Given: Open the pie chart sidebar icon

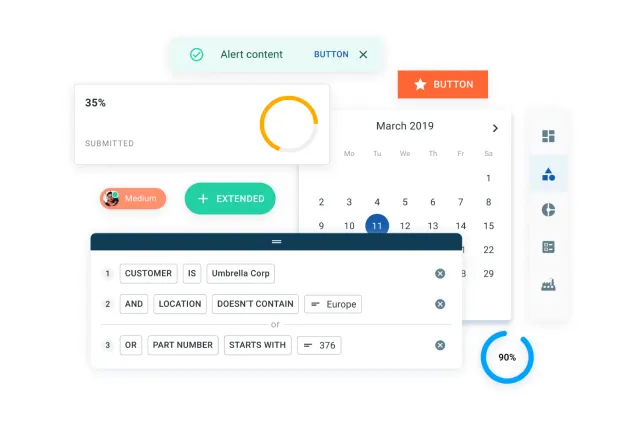Looking at the screenshot, I should point(548,210).
